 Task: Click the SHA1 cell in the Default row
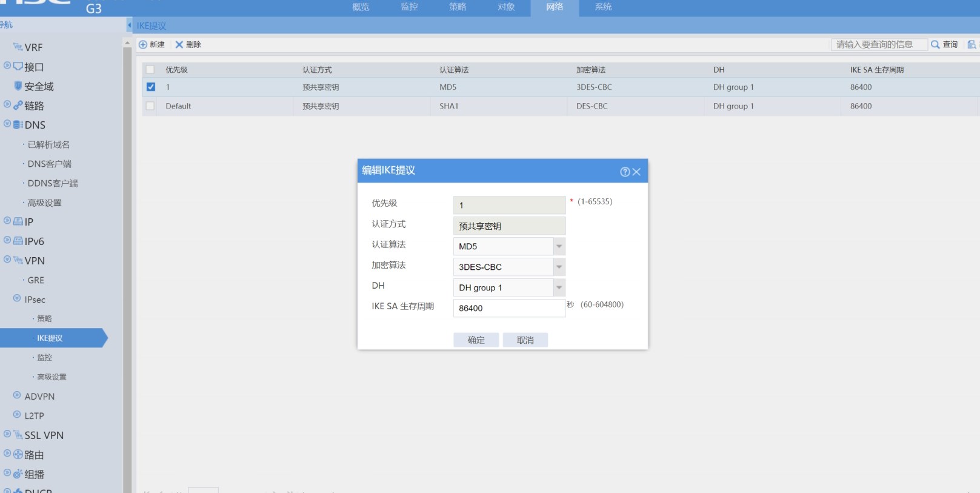pos(449,106)
